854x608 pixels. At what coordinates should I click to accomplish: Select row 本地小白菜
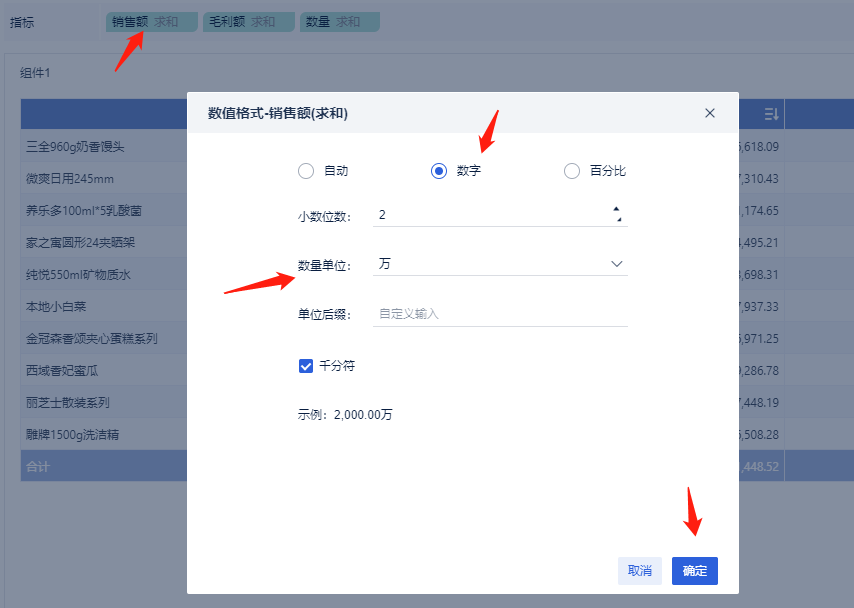56,307
